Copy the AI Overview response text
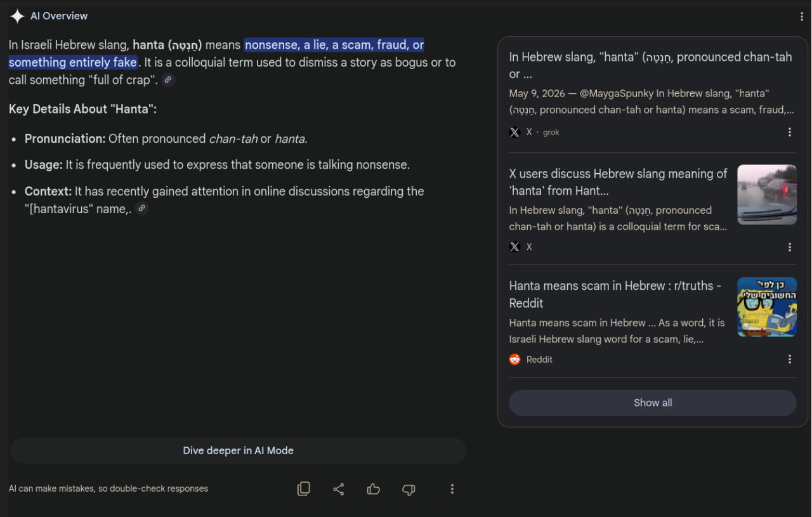This screenshot has width=812, height=517. pyautogui.click(x=304, y=488)
